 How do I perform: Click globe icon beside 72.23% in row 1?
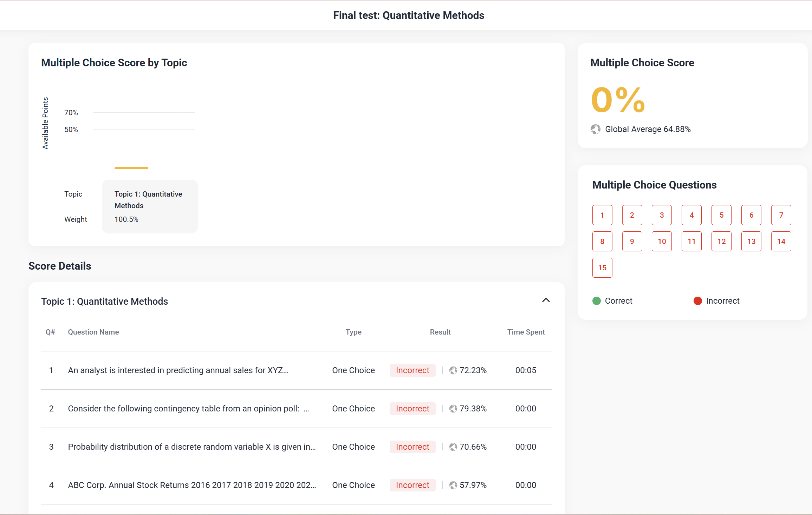point(453,370)
